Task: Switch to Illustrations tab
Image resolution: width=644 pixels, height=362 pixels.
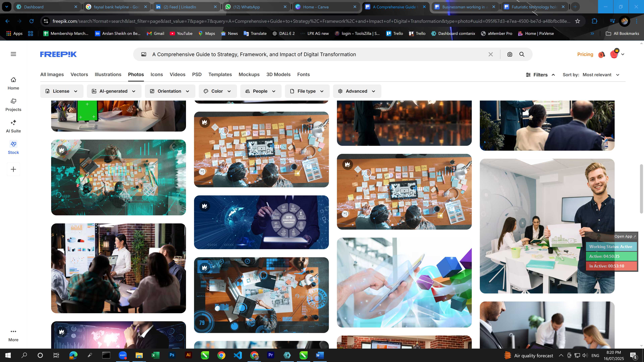Action: click(108, 74)
